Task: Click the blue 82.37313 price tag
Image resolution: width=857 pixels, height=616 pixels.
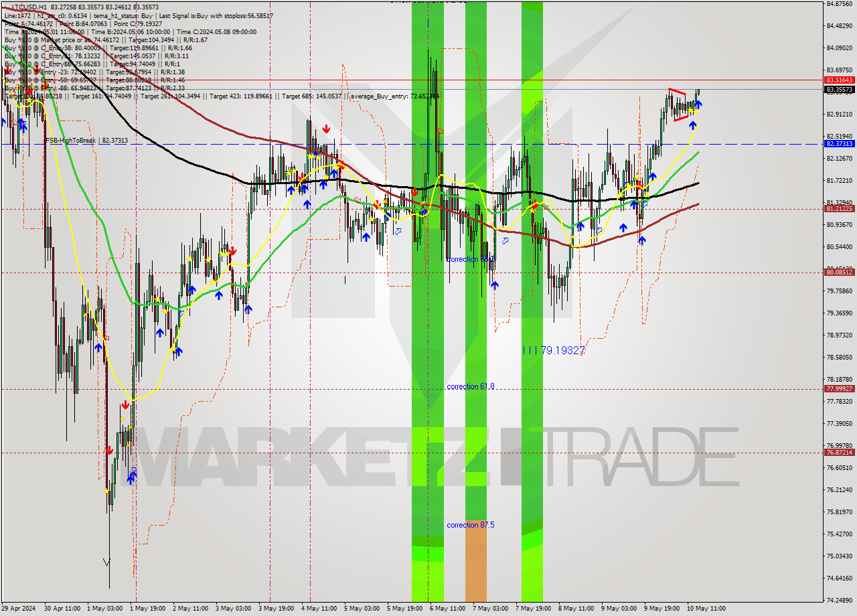Action: (x=840, y=144)
